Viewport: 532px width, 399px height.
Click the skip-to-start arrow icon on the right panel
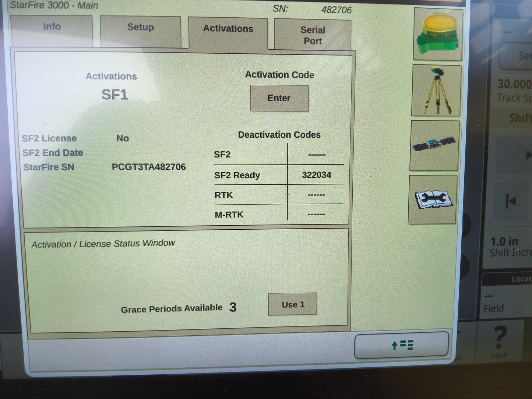(x=511, y=201)
